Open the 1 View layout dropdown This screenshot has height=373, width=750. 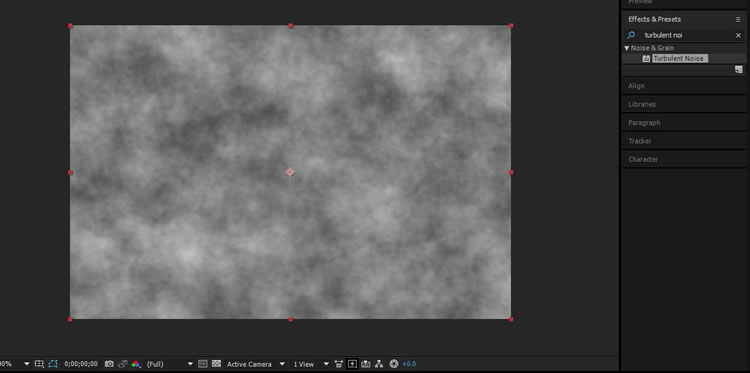(311, 364)
